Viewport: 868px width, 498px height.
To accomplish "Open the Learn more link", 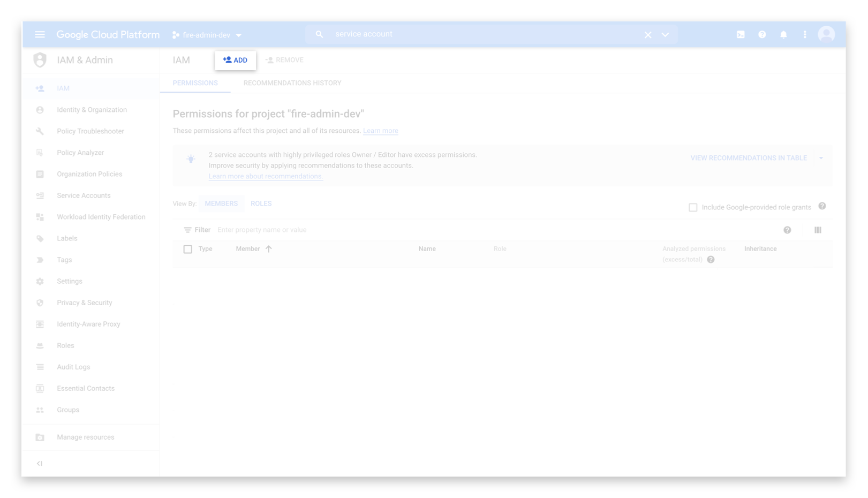I will pos(381,131).
